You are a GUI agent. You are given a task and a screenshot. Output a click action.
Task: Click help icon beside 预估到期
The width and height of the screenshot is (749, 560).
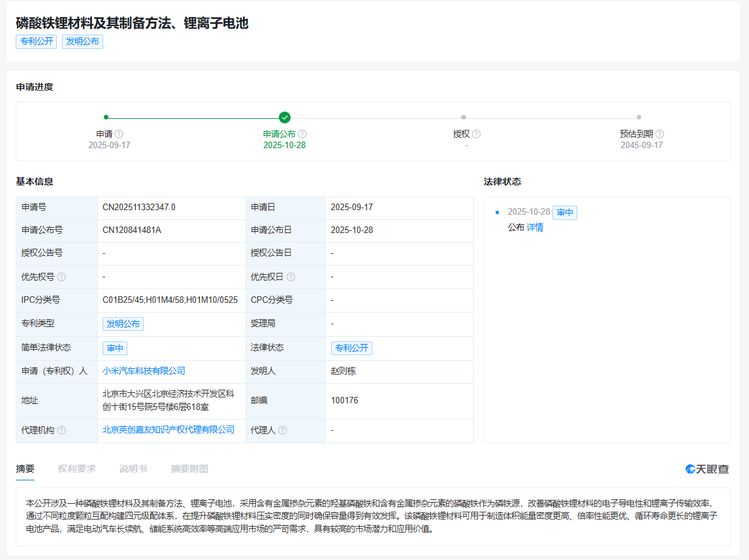click(660, 134)
